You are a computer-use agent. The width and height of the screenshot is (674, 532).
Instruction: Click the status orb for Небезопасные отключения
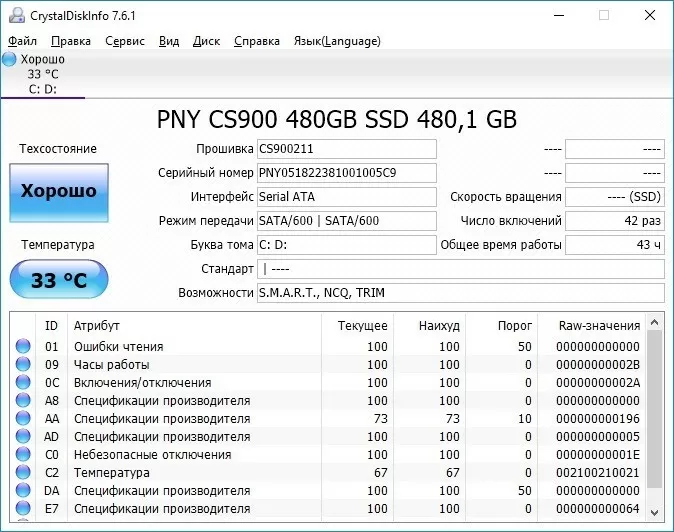coord(23,455)
